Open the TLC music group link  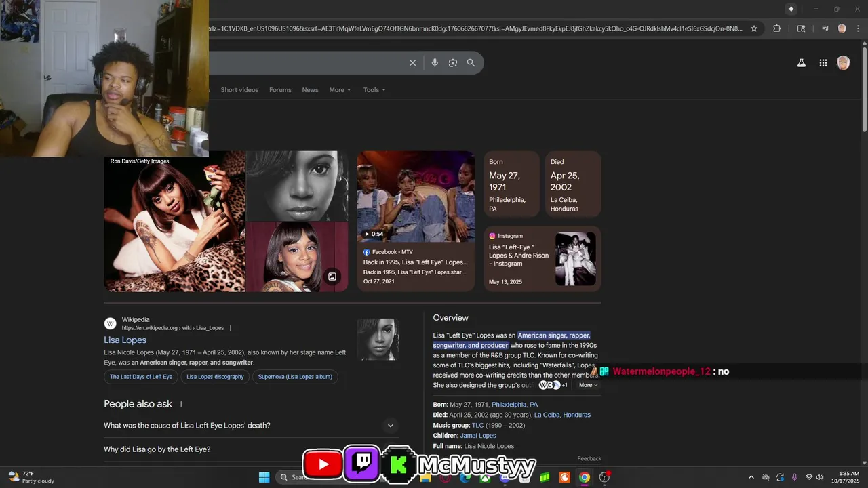(478, 426)
